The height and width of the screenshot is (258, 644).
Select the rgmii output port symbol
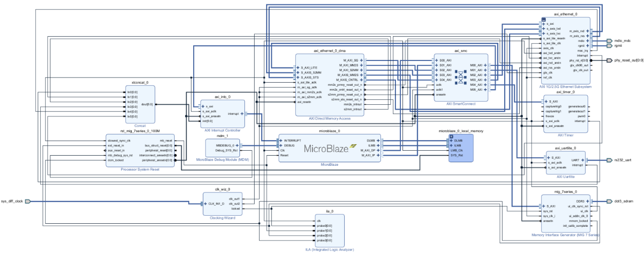609,45
